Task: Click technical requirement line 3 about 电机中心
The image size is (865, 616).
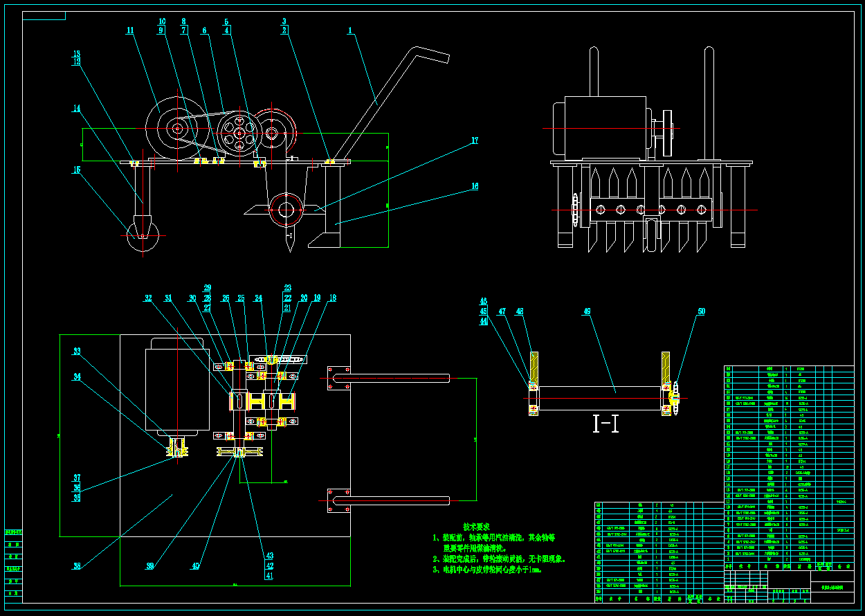Action: [x=487, y=570]
